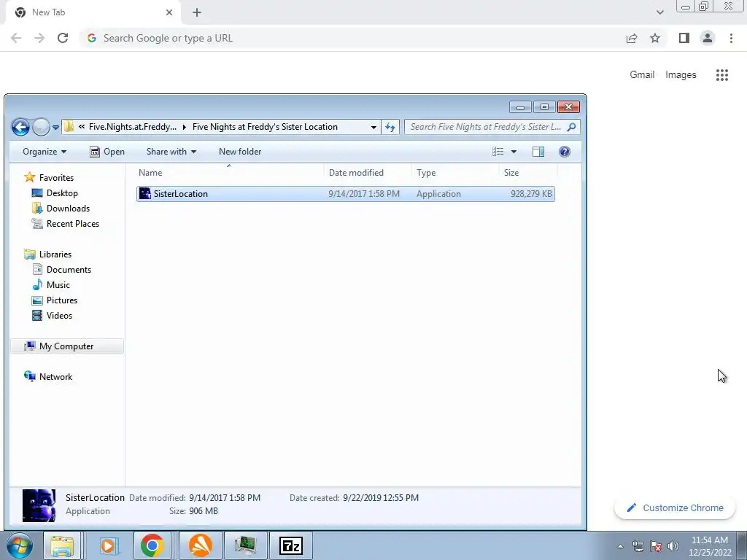Bookmark this tab with star icon

pyautogui.click(x=655, y=38)
